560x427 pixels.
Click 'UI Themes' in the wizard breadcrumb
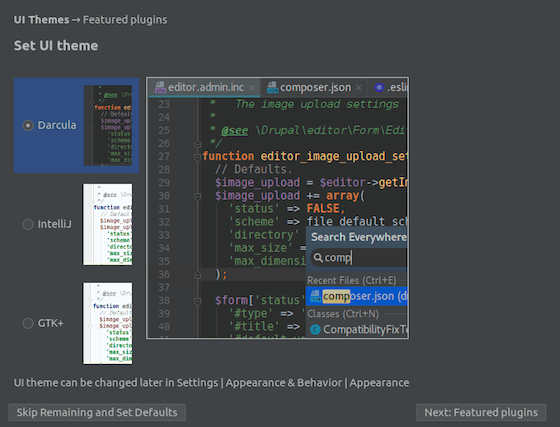click(x=41, y=20)
